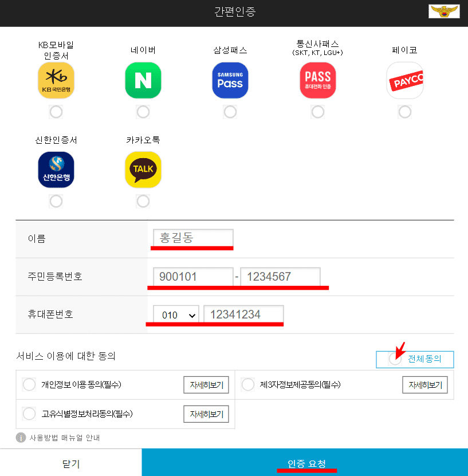The image size is (468, 476).
Task: Check the 고유식별정보처리동의(필수) option
Action: tap(29, 414)
